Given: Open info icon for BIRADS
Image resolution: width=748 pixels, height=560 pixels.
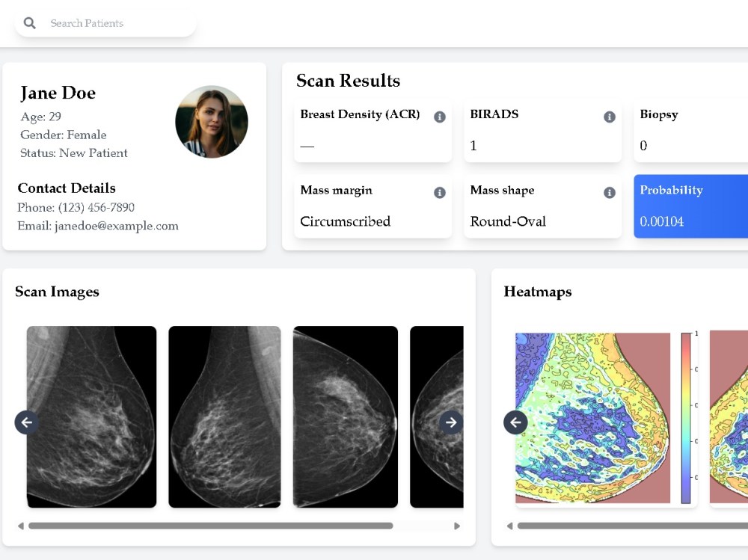Looking at the screenshot, I should pos(609,117).
